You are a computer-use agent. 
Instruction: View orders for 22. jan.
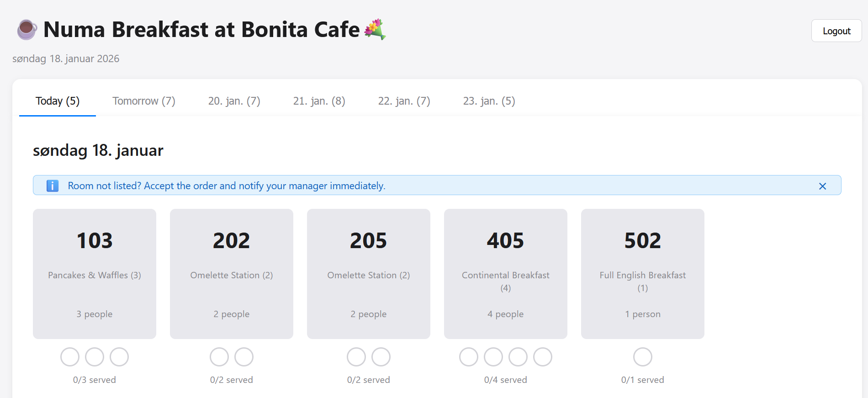[x=404, y=101]
